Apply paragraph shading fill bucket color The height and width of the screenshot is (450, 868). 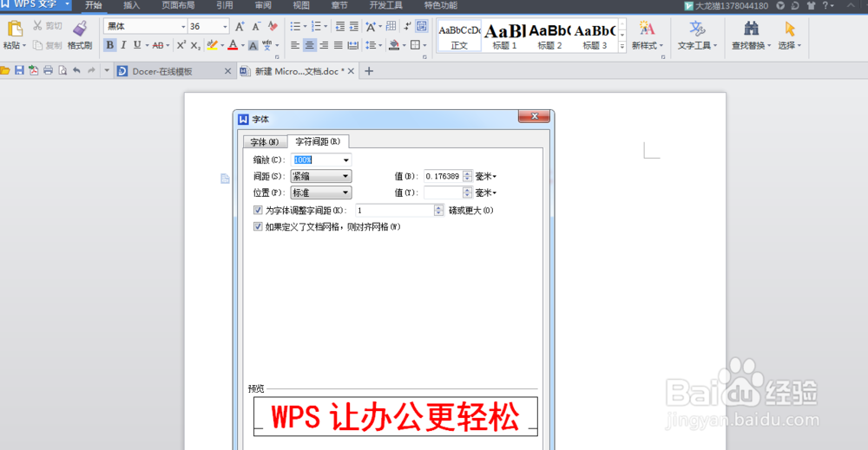[394, 45]
